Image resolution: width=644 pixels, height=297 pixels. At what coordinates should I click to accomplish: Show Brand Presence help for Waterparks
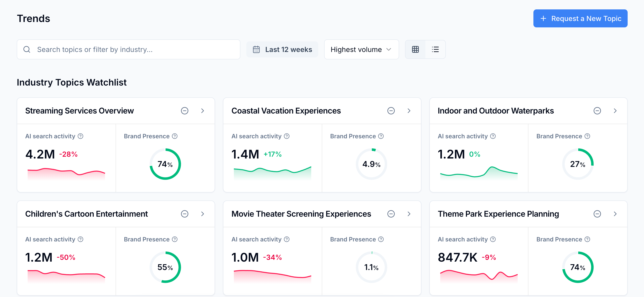[x=587, y=136]
